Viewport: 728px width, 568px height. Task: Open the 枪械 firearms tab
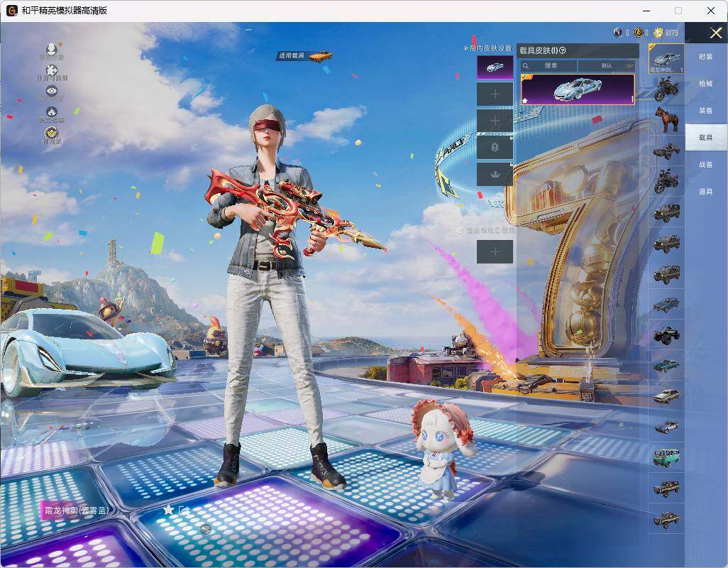coord(706,84)
